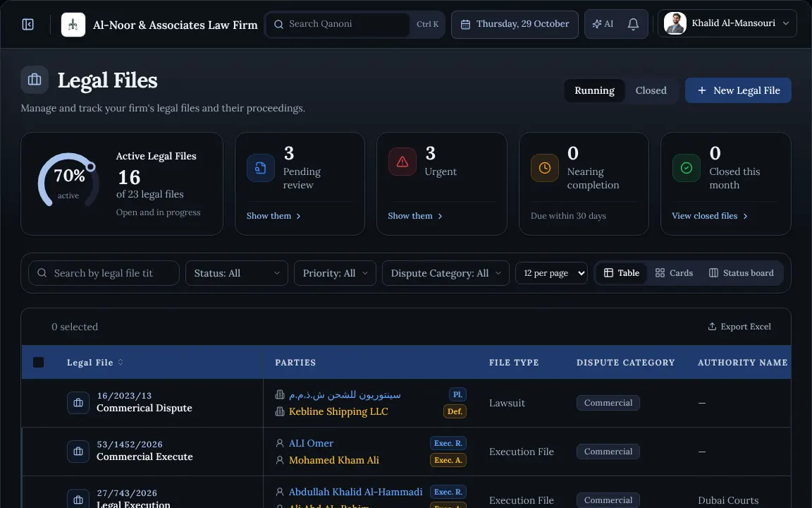Collapse the sidebar panel icon
The height and width of the screenshot is (508, 812).
[x=28, y=25]
